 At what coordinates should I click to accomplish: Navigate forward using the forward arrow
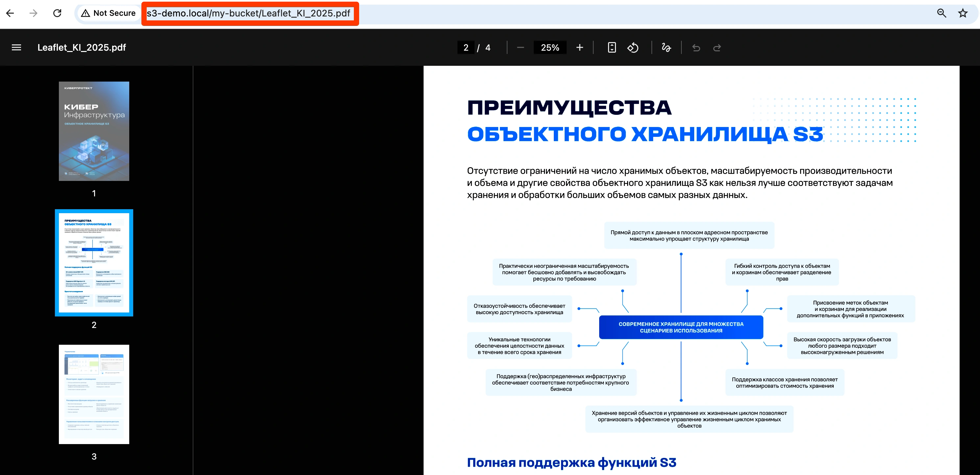[34, 13]
